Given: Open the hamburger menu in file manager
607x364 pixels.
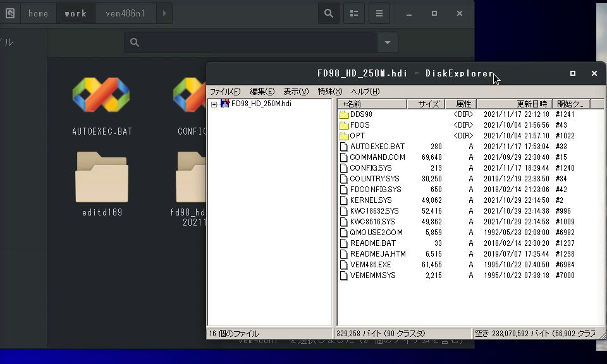Looking at the screenshot, I should click(379, 13).
